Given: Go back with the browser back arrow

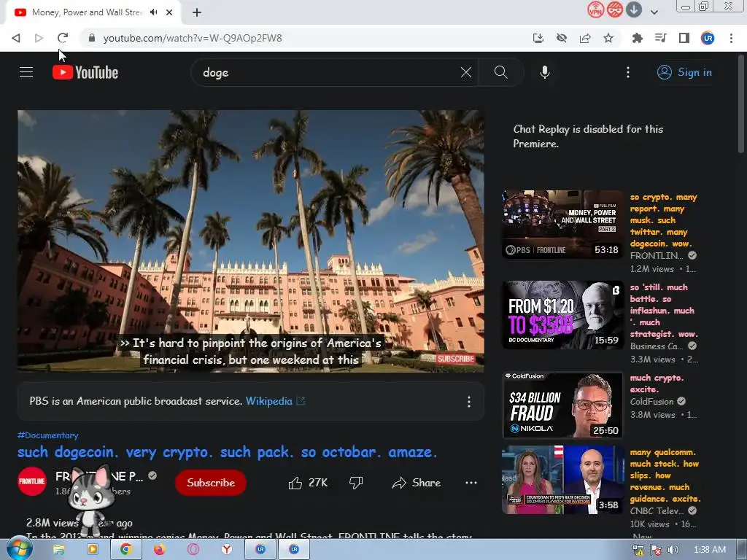Looking at the screenshot, I should [x=16, y=38].
